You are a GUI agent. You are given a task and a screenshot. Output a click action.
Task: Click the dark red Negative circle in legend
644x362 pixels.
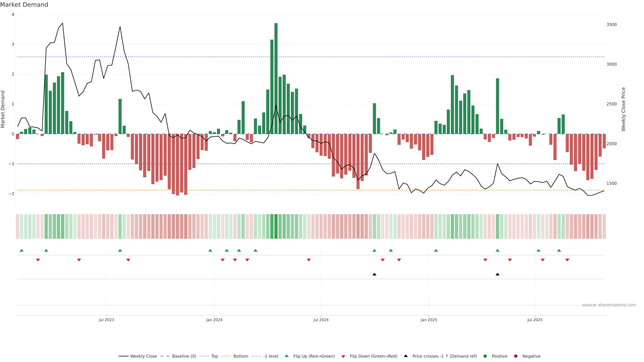(516, 356)
